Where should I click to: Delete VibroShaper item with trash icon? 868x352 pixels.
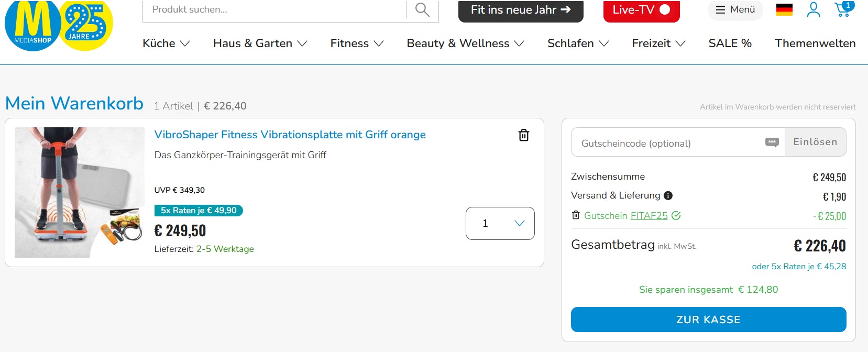(x=524, y=135)
